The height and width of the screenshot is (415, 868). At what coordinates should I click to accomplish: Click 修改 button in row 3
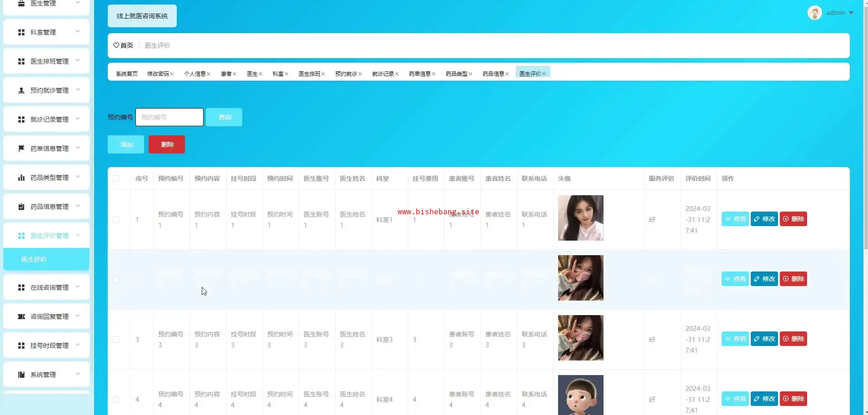tap(764, 339)
